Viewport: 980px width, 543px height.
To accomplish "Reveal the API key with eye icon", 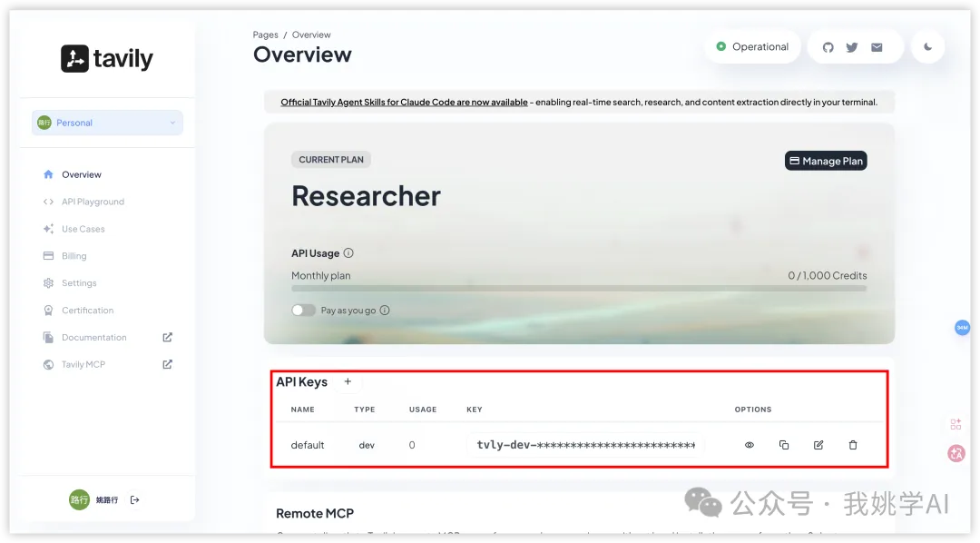I will pos(750,445).
